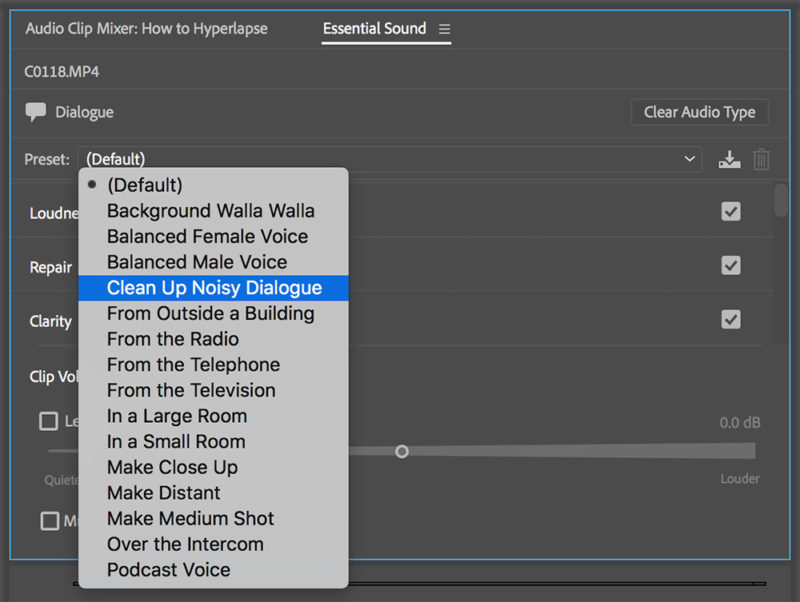
Task: Open the Preset dropdown
Action: pyautogui.click(x=689, y=158)
